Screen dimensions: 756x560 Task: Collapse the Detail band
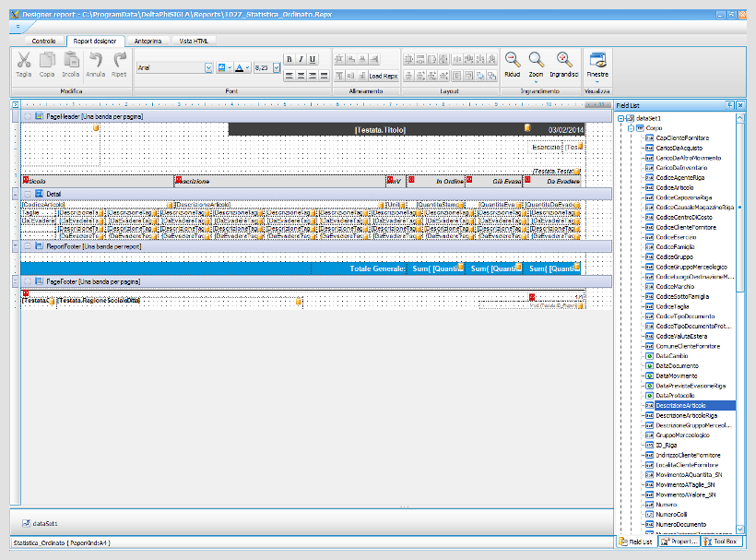28,194
